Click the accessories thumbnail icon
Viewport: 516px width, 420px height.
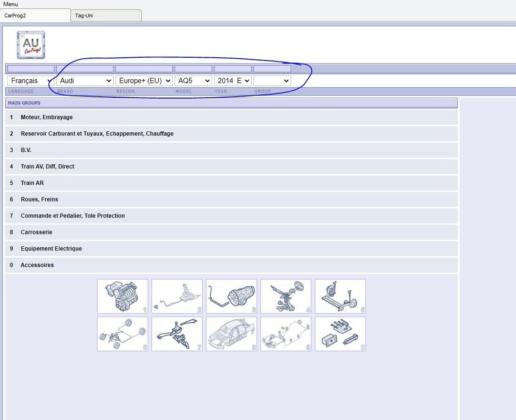tap(340, 334)
